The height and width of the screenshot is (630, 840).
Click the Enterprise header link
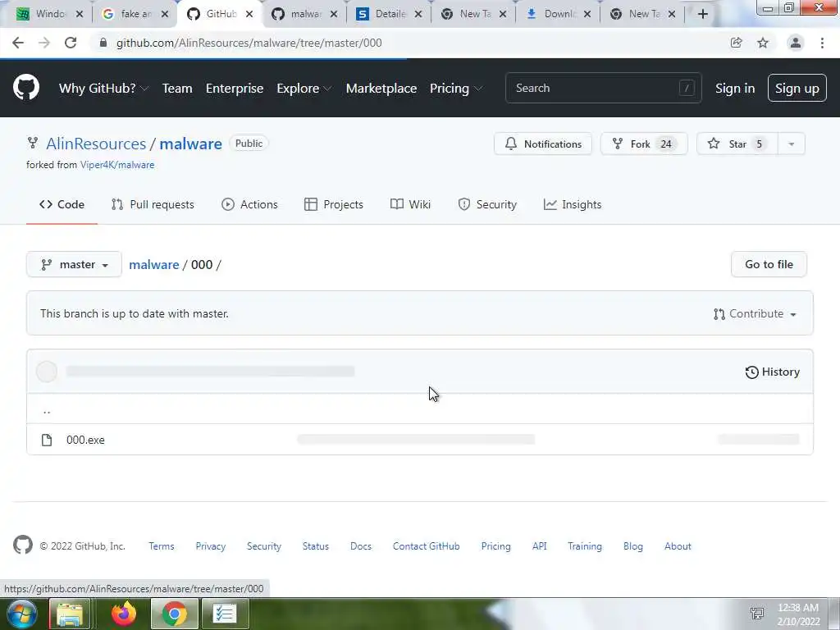(235, 89)
